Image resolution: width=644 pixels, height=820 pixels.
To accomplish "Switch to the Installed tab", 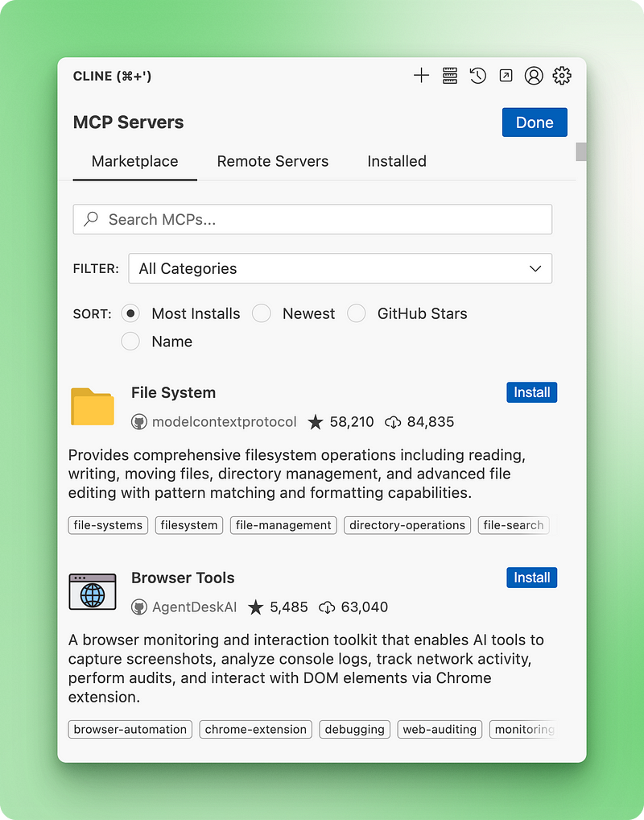I will 397,161.
